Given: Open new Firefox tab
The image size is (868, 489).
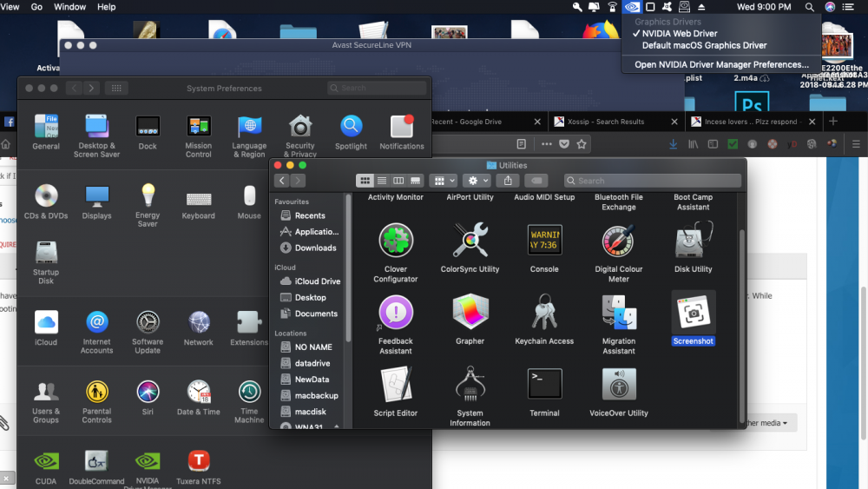Looking at the screenshot, I should coord(833,121).
